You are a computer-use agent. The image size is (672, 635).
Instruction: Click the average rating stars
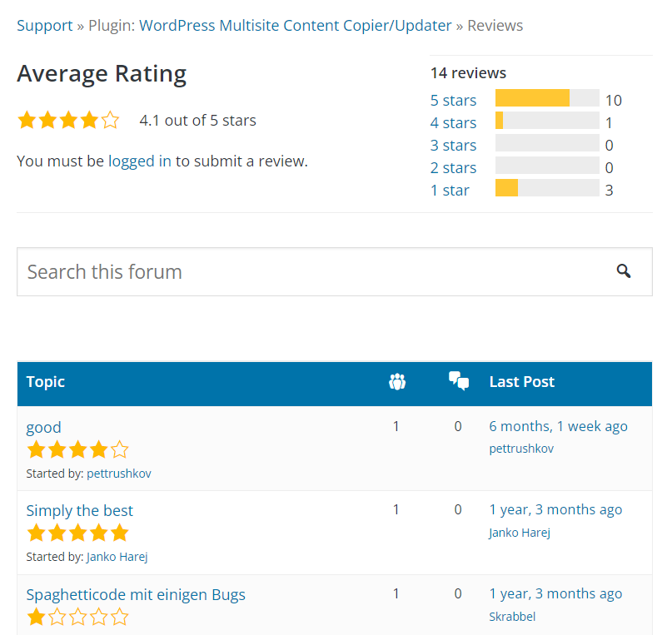coord(68,120)
